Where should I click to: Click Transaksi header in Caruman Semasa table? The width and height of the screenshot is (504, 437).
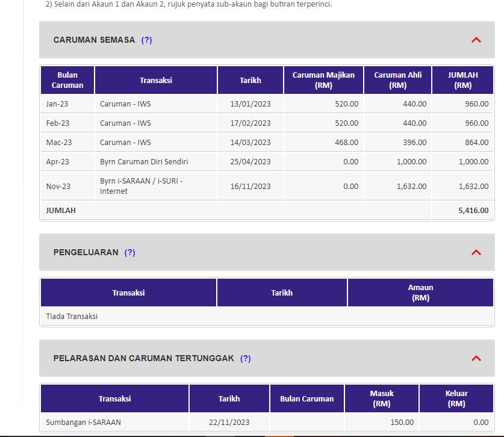[x=156, y=80]
